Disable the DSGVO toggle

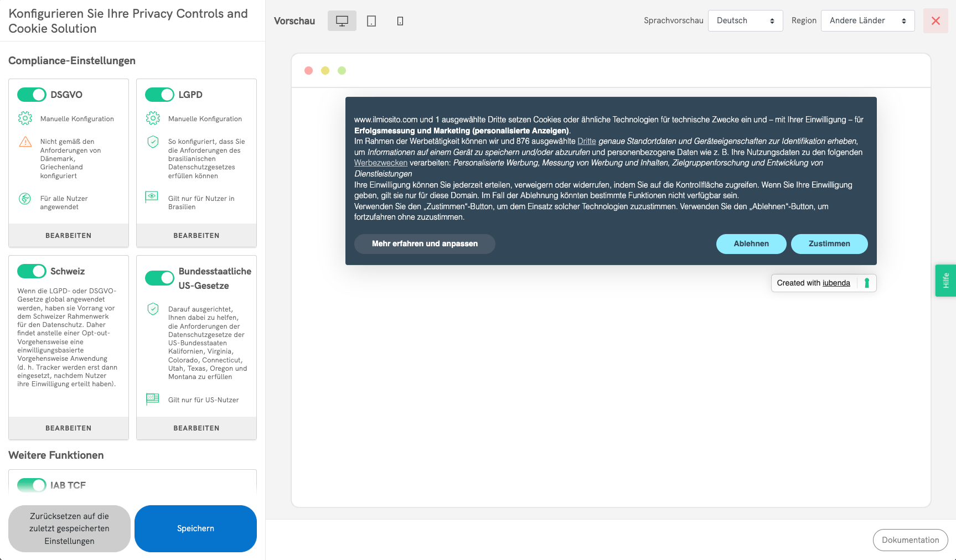tap(32, 94)
